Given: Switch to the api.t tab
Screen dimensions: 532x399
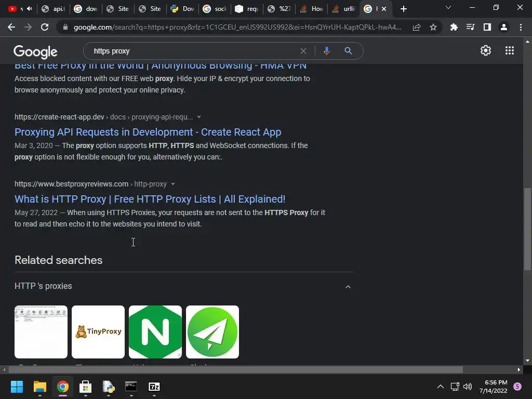Looking at the screenshot, I should point(54,9).
